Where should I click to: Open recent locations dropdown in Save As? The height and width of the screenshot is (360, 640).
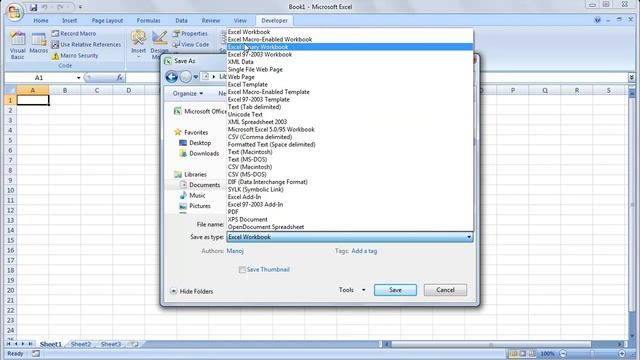(196, 77)
